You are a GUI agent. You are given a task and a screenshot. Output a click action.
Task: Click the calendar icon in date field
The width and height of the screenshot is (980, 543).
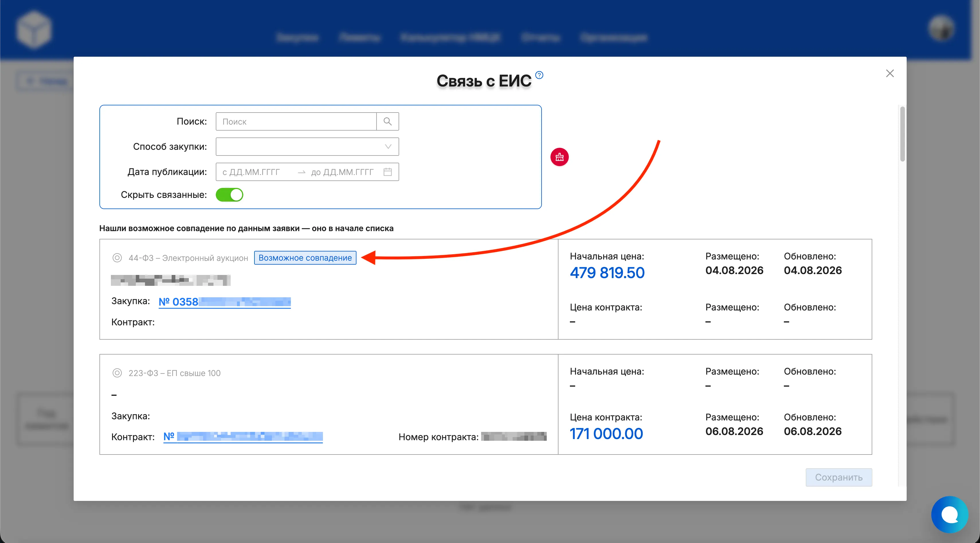[387, 172]
